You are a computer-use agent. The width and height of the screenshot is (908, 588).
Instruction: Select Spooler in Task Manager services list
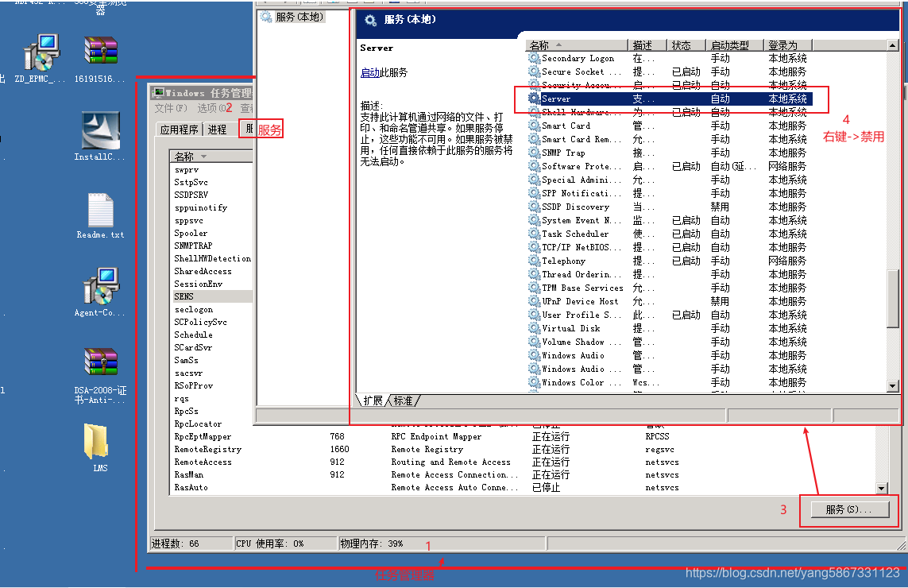(x=191, y=233)
